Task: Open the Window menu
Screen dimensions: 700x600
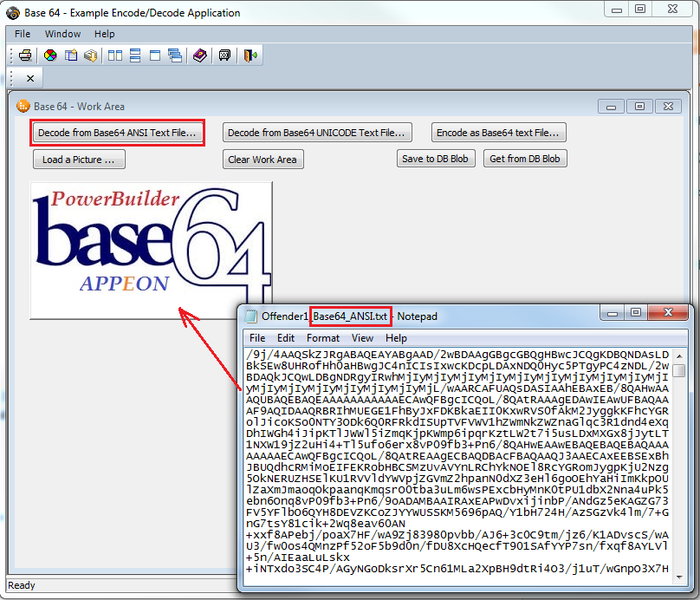Action: coord(62,34)
